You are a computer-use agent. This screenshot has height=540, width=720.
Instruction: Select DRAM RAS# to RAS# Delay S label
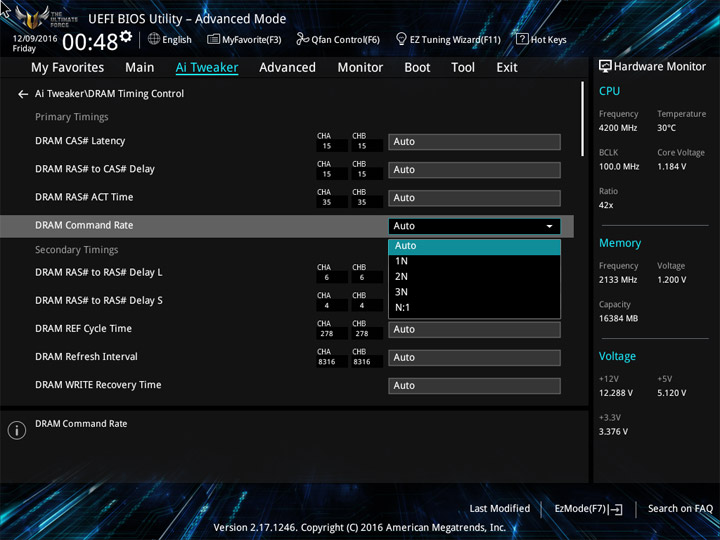(x=99, y=300)
